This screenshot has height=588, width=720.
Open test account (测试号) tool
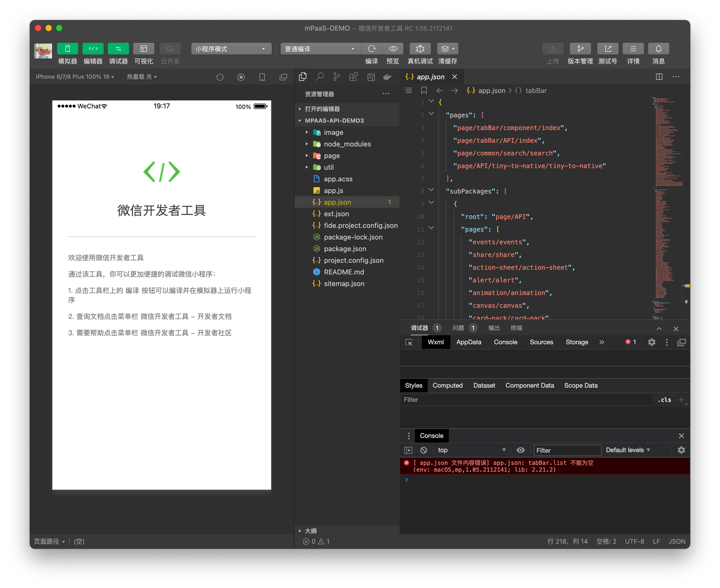click(608, 49)
